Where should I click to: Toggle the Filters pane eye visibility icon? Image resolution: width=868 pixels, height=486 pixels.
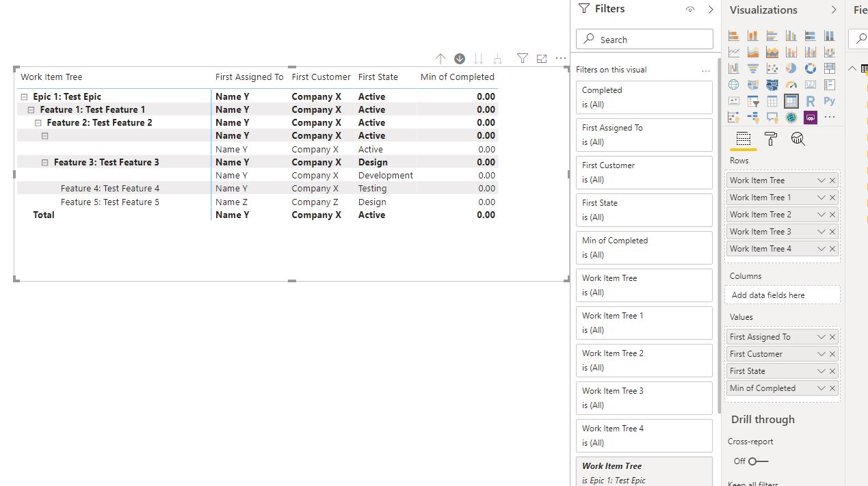click(x=690, y=10)
